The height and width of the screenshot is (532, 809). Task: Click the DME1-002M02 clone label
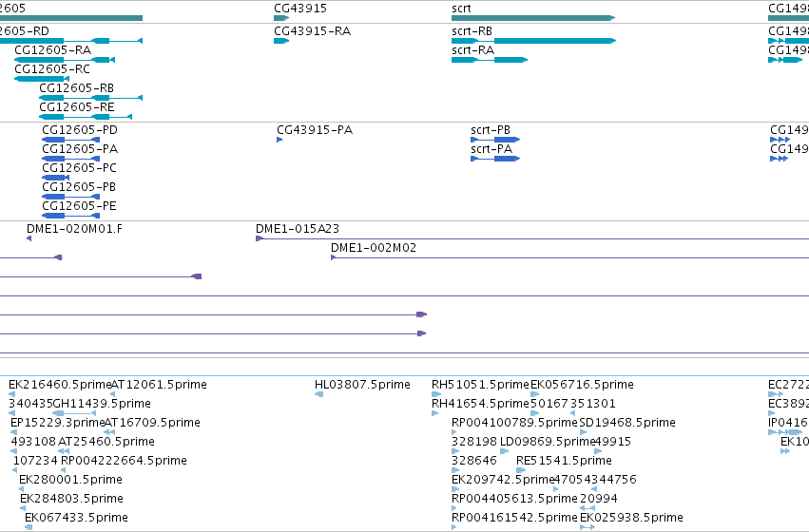(x=374, y=248)
